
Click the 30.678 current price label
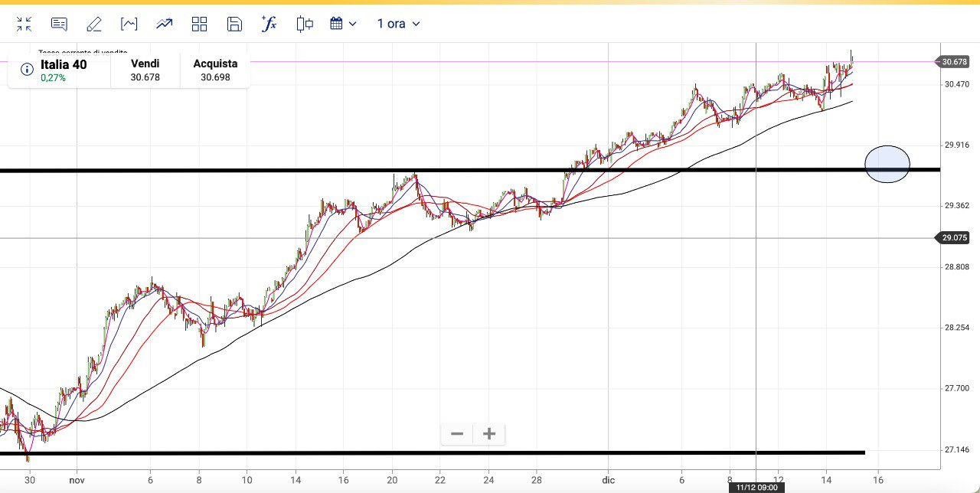955,62
